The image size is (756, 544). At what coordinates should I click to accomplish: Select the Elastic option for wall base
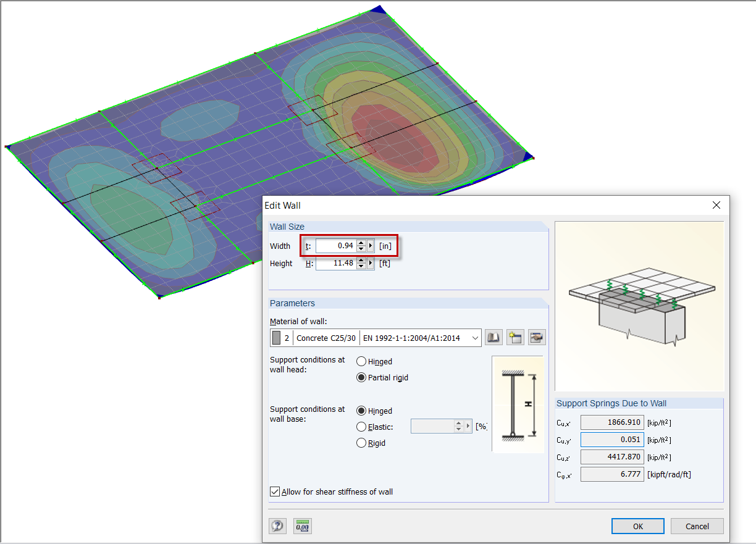click(x=360, y=427)
